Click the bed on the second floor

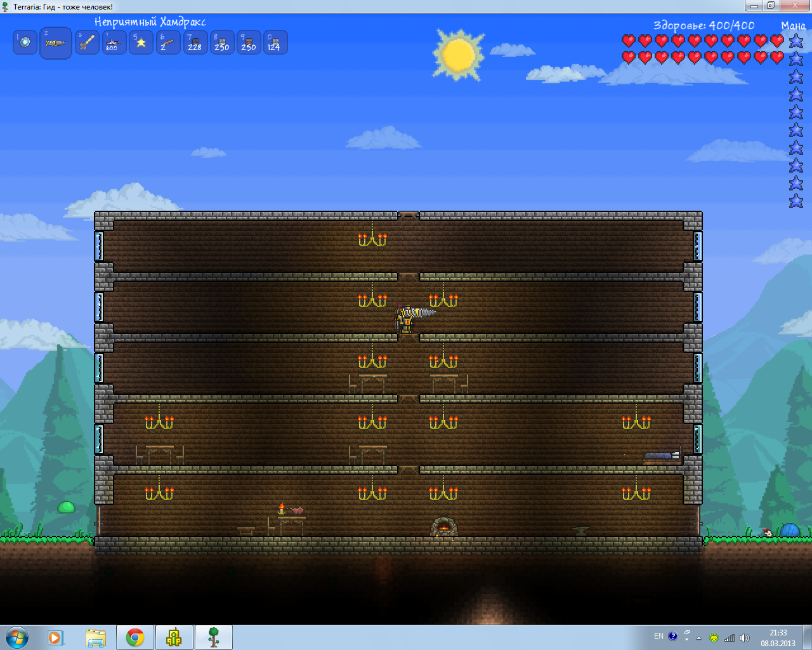point(662,457)
